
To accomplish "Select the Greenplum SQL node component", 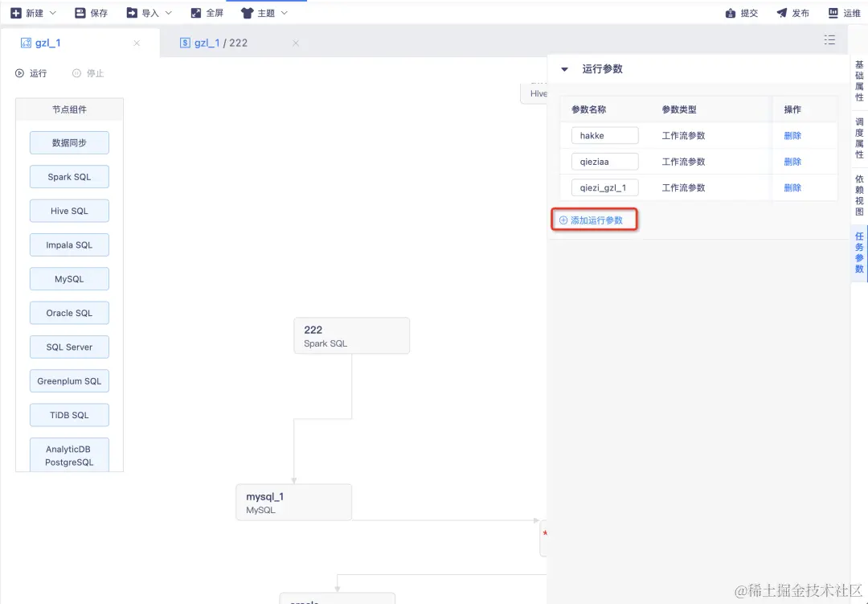I will pyautogui.click(x=69, y=381).
